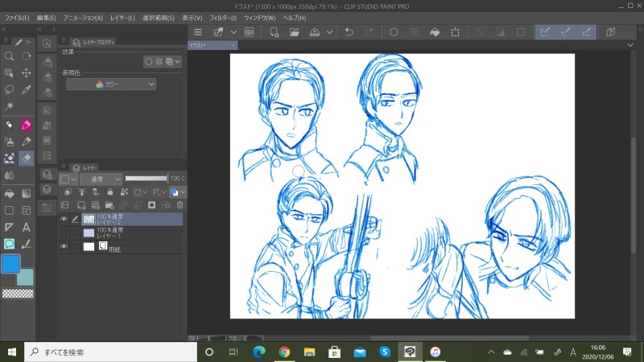644x362 pixels.
Task: Click the Windows Start button
Action: (x=11, y=352)
